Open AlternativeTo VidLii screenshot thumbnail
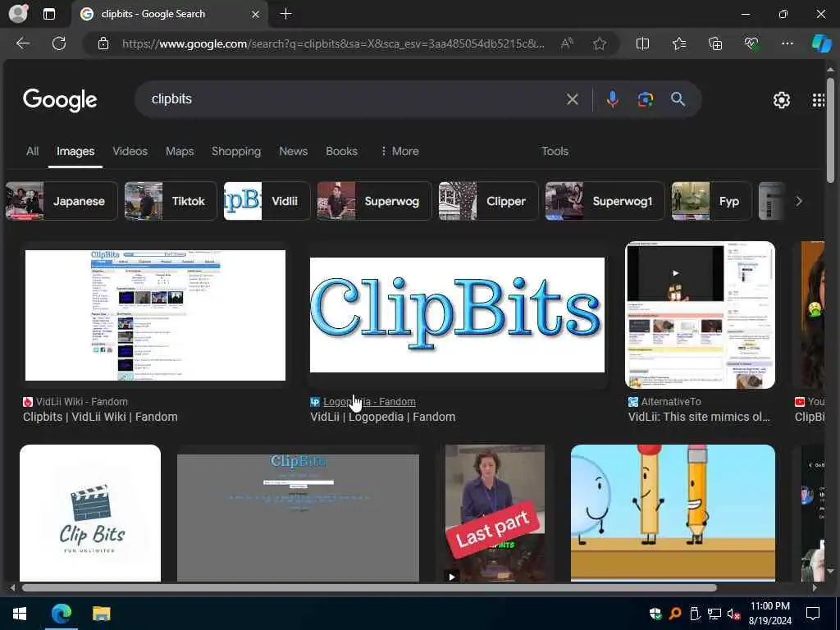This screenshot has width=840, height=630. pyautogui.click(x=700, y=315)
